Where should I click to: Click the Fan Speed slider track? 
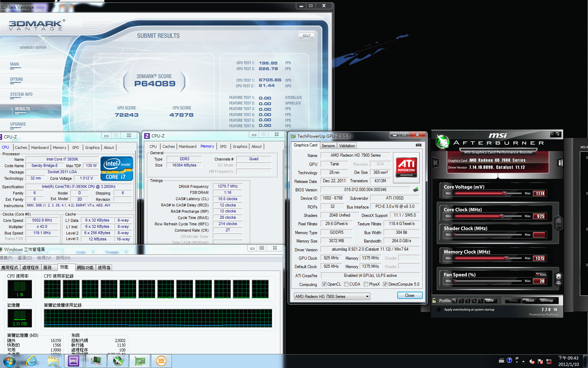coord(488,281)
